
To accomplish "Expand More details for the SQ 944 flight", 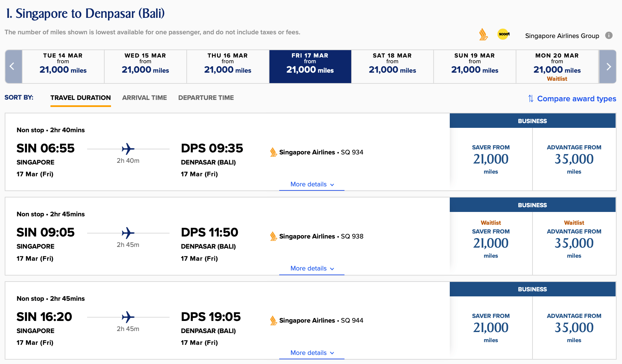I will coord(311,353).
